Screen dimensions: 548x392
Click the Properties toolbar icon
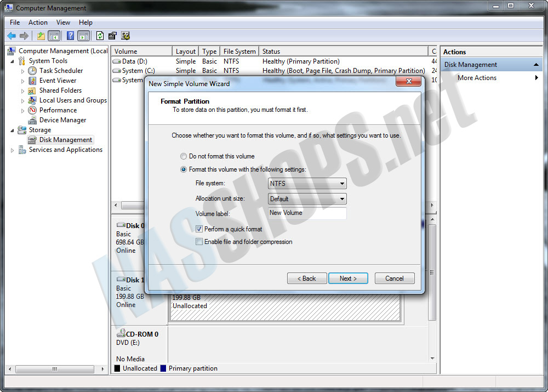[x=112, y=36]
